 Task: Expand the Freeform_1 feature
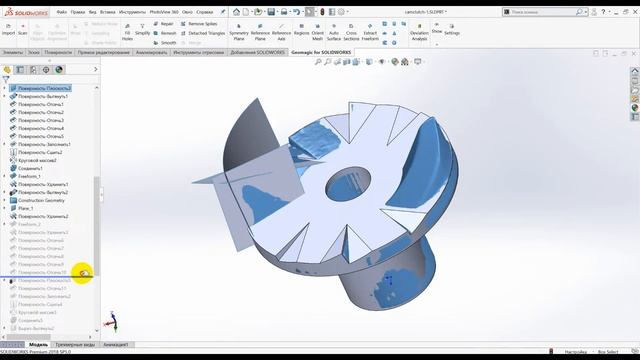click(4, 176)
